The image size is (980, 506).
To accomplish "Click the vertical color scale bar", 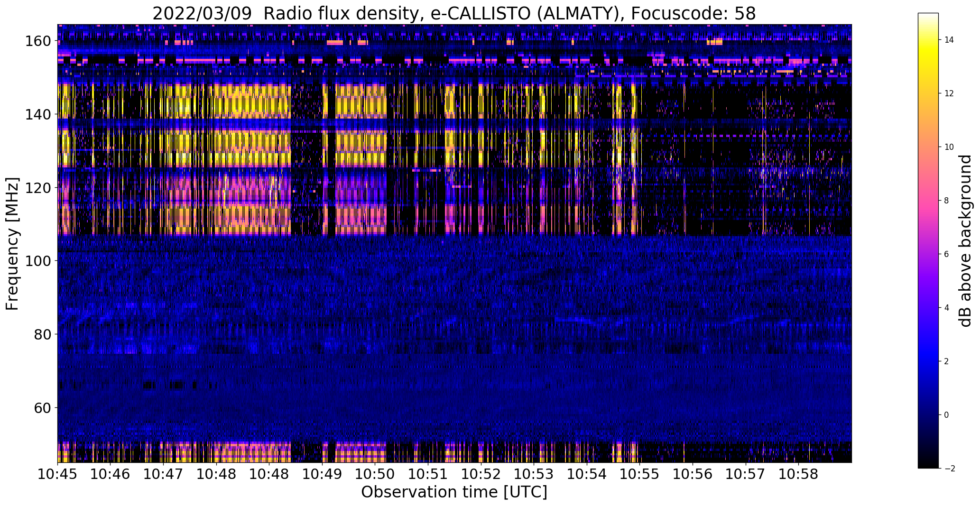I will (928, 240).
